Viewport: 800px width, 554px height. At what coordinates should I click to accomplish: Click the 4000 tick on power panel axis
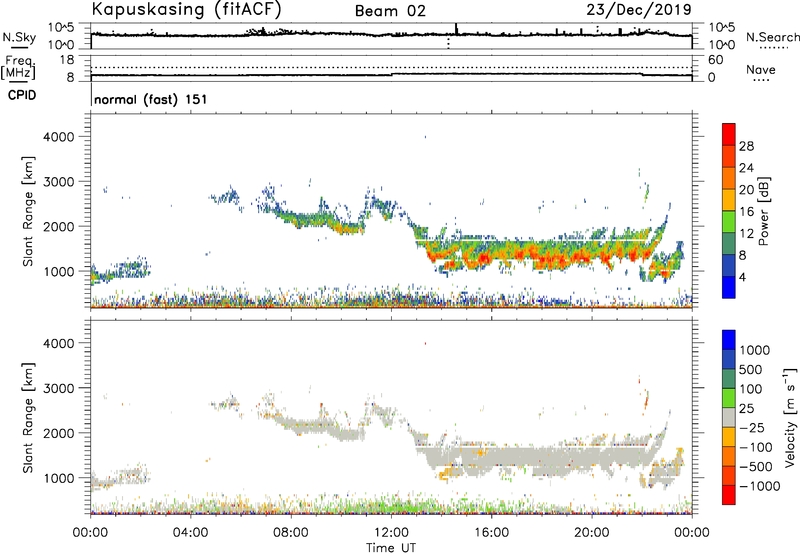(58, 137)
